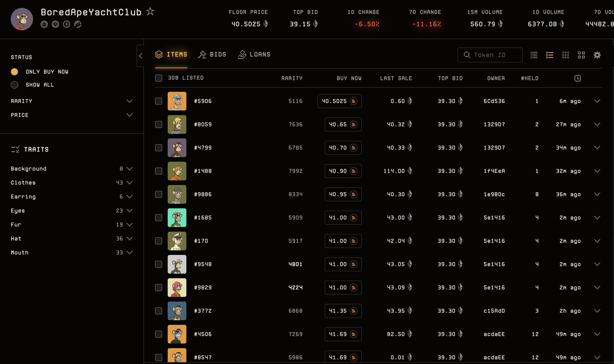
Task: Open the Bids tab
Action: 212,55
